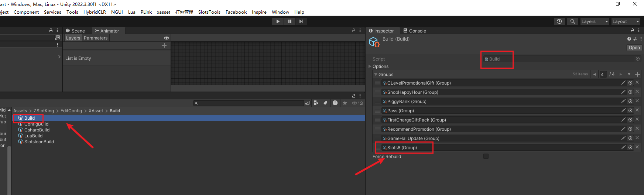Remove the Pass group with X icon

pyautogui.click(x=637, y=110)
